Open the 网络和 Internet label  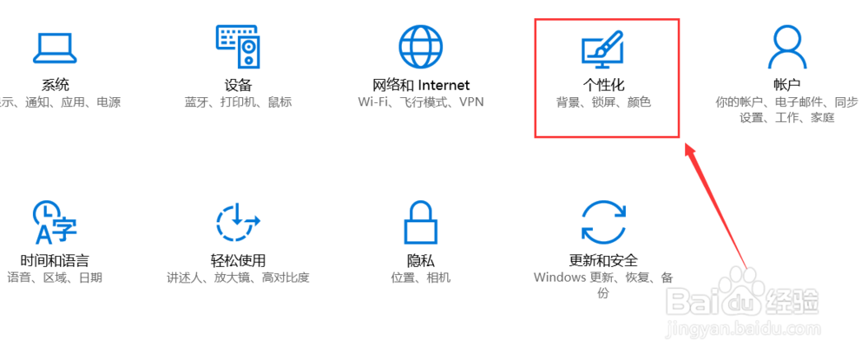tap(421, 85)
